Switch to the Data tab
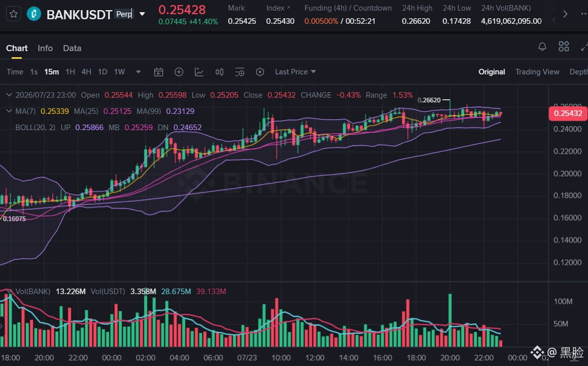The image size is (588, 366). click(x=72, y=48)
